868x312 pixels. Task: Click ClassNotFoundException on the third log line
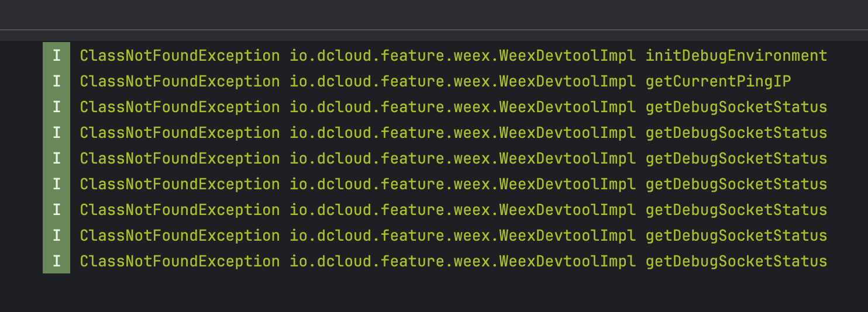coord(180,108)
